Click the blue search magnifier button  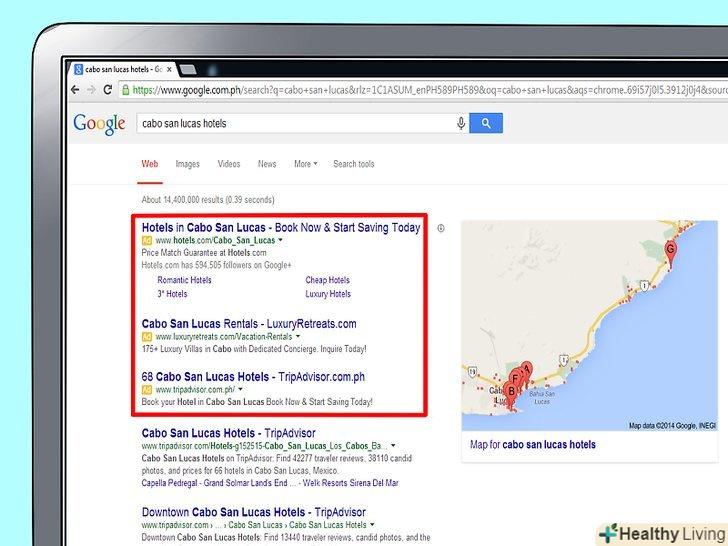(486, 123)
